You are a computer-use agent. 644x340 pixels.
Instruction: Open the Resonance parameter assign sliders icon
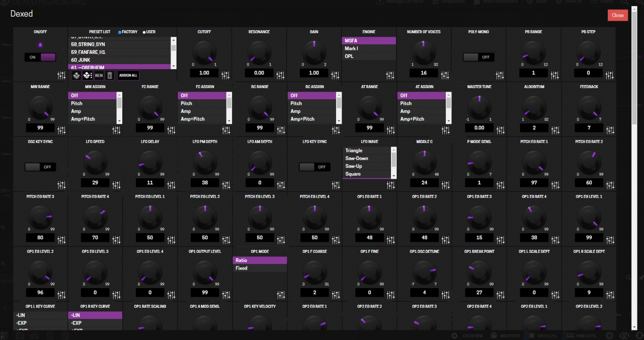coord(281,76)
